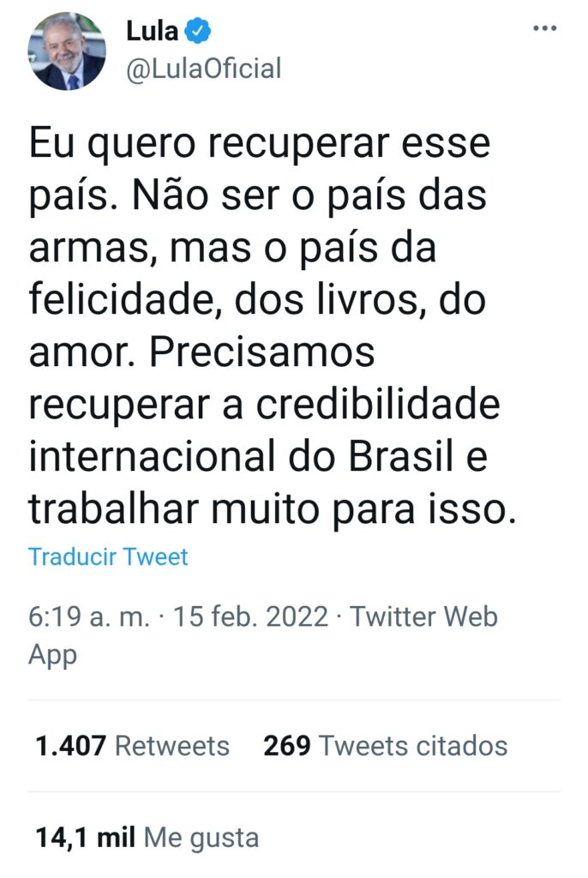The image size is (588, 878).
Task: Click the word Brasil in the tweet
Action: pos(401,456)
